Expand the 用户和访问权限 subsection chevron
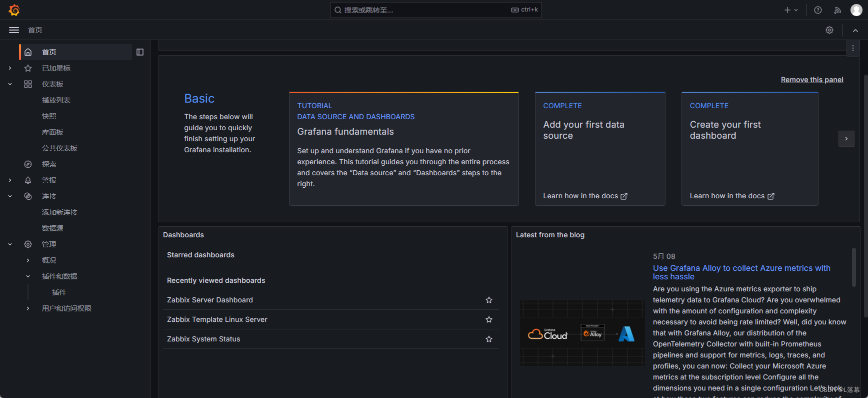Image resolution: width=868 pixels, height=398 pixels. coord(28,308)
